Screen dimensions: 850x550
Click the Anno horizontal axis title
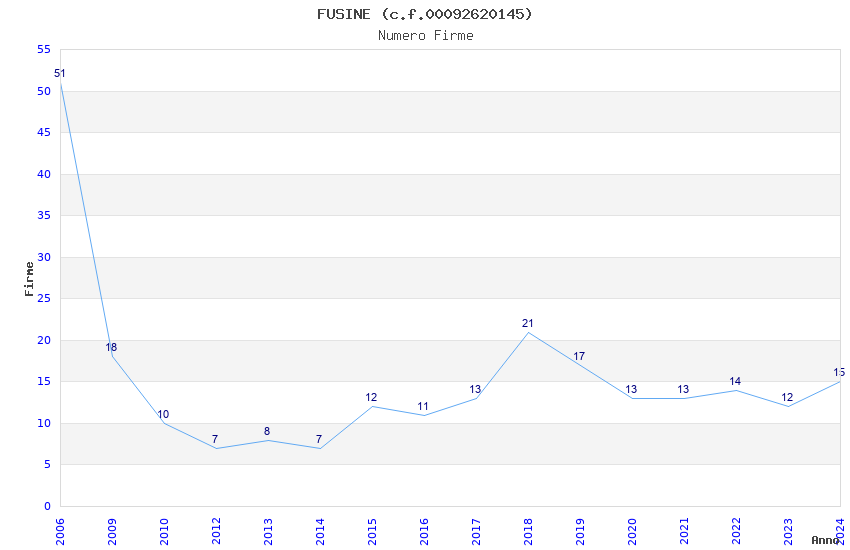[825, 540]
